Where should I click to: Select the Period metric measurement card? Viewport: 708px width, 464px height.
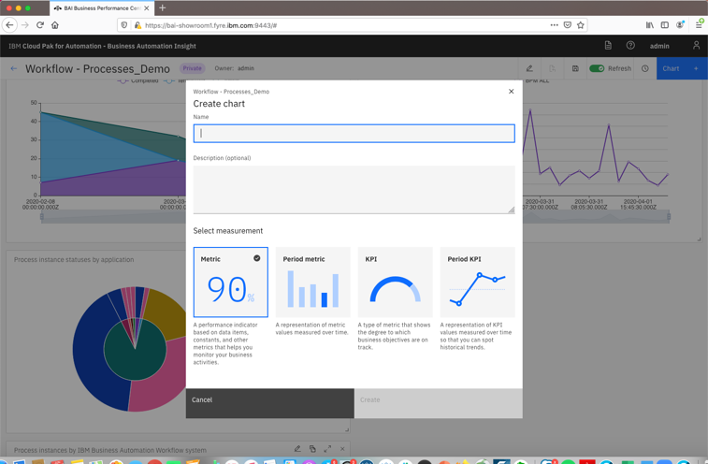tap(313, 282)
